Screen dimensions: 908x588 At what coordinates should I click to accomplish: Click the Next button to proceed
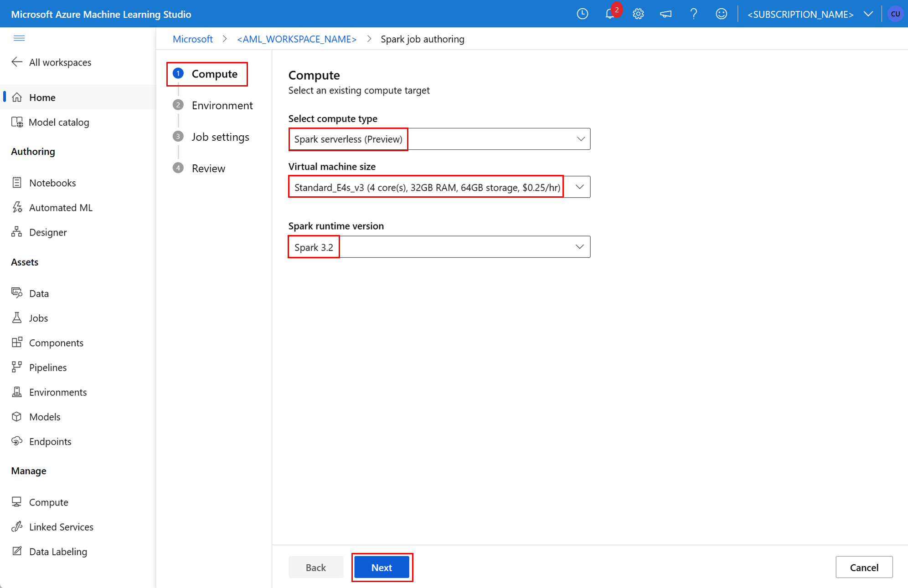(381, 567)
